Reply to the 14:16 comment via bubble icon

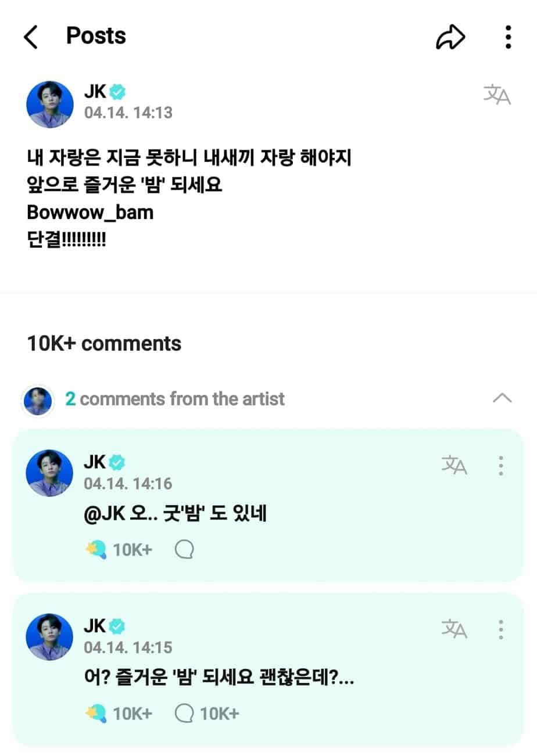(184, 549)
